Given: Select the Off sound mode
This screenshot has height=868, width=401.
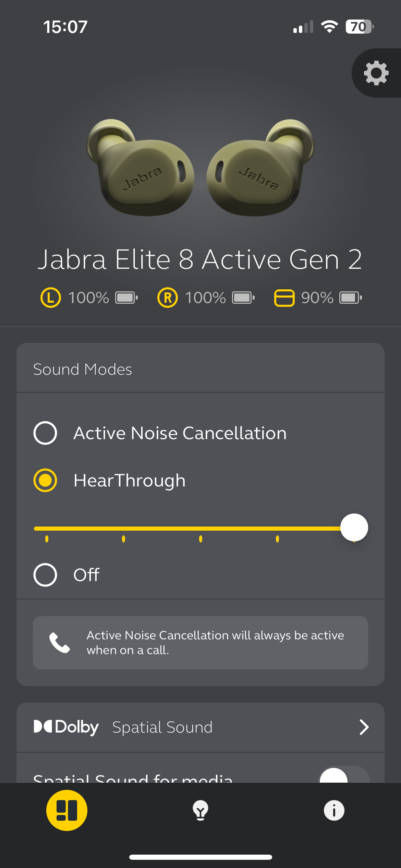Looking at the screenshot, I should [45, 575].
